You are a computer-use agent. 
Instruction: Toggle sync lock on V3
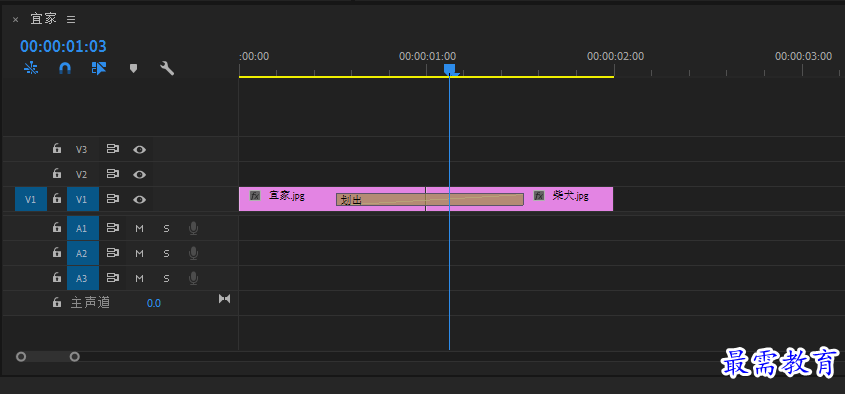tap(112, 149)
